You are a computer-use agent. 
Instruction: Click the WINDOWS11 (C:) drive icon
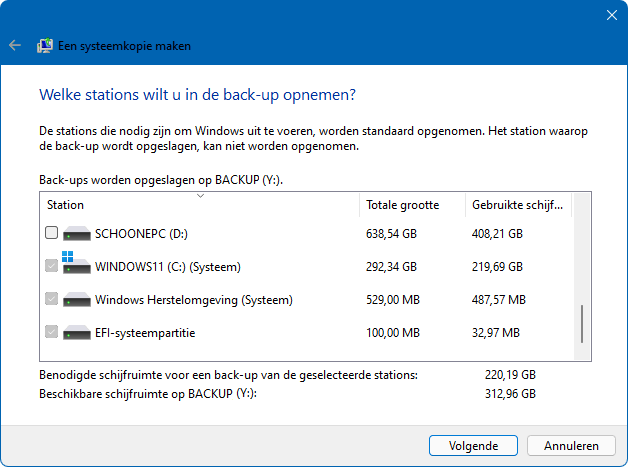pos(77,263)
